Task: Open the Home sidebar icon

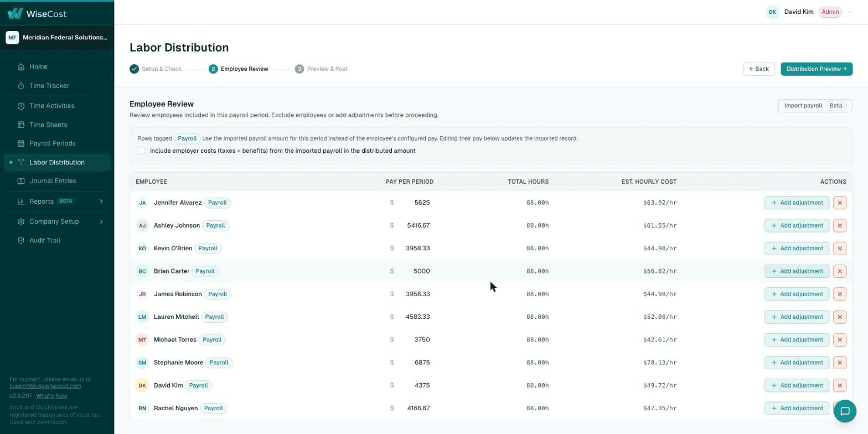Action: (x=21, y=67)
